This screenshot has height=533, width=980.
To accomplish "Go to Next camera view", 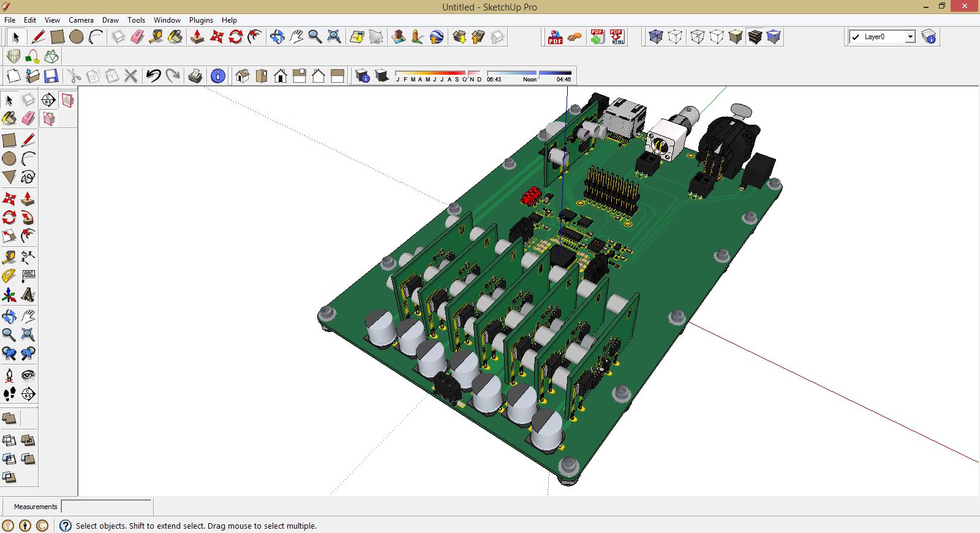I will click(x=28, y=353).
